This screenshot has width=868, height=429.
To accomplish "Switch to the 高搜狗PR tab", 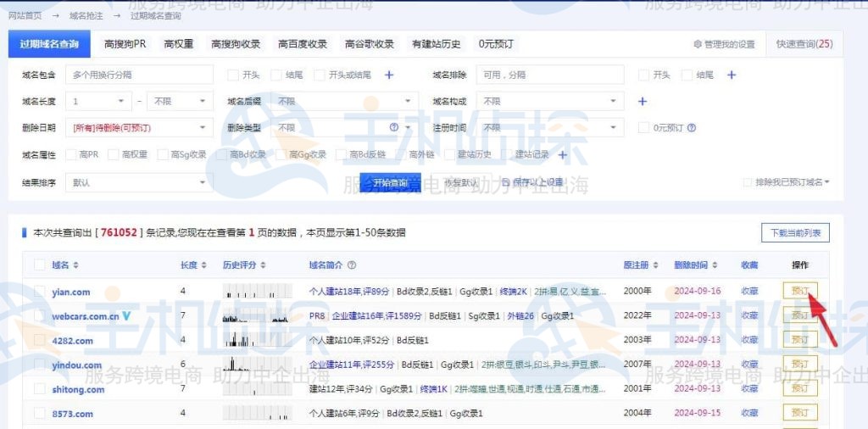I will click(x=125, y=44).
